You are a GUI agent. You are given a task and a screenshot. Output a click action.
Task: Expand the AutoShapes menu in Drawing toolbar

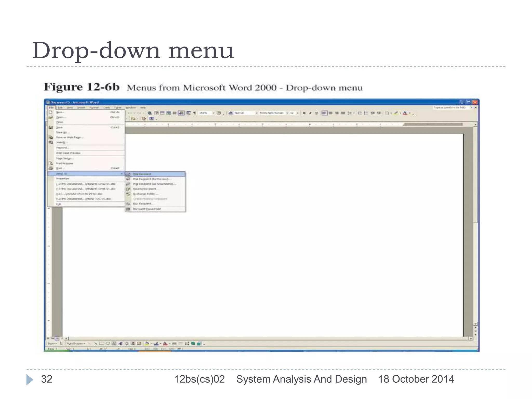(x=76, y=343)
